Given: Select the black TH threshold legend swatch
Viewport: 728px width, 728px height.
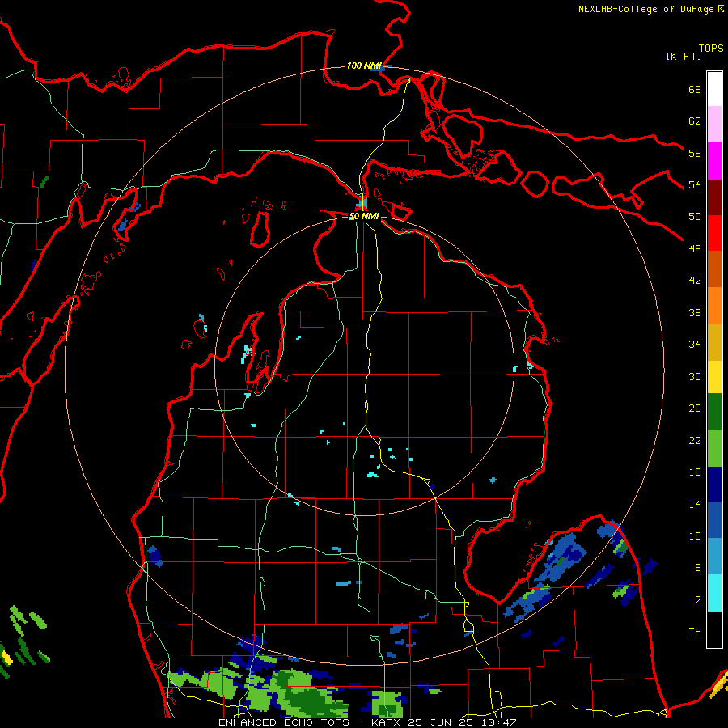Looking at the screenshot, I should (x=714, y=629).
